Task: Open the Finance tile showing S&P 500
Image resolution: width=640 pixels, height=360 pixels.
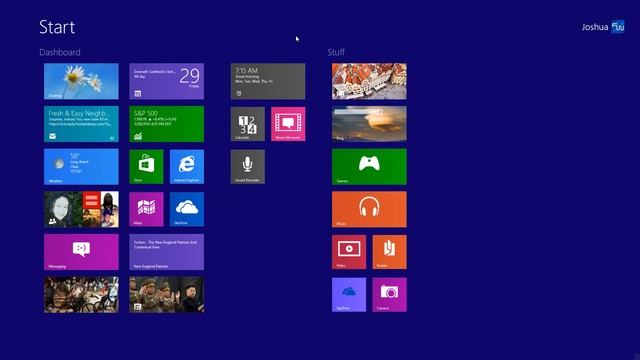Action: [167, 124]
